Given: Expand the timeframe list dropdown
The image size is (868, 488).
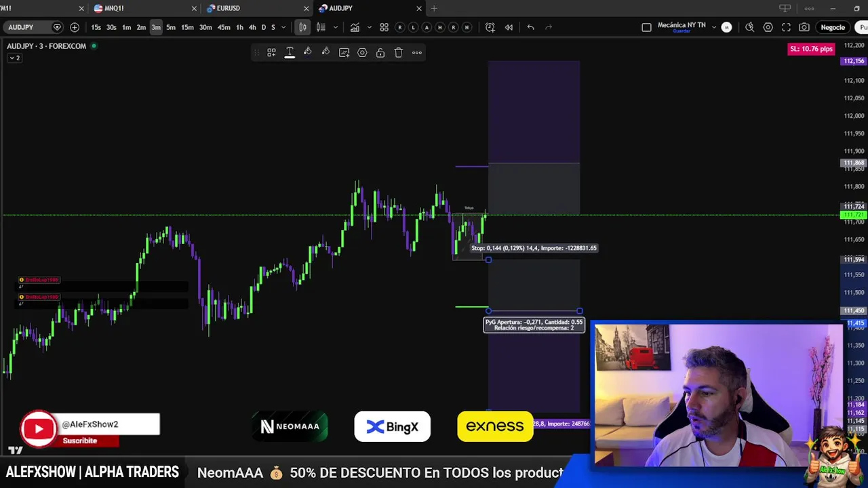Looking at the screenshot, I should pyautogui.click(x=283, y=27).
